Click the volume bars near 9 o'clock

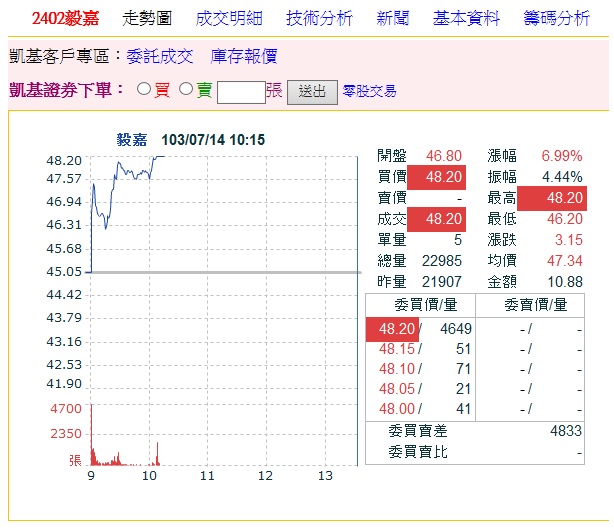[94, 450]
